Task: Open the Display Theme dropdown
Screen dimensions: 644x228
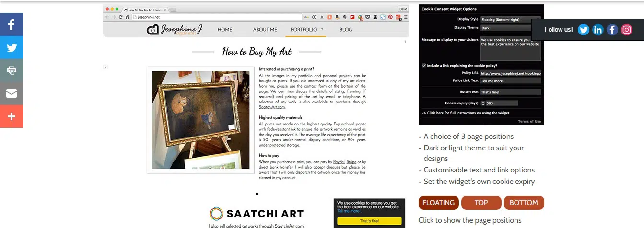Action: (510, 28)
